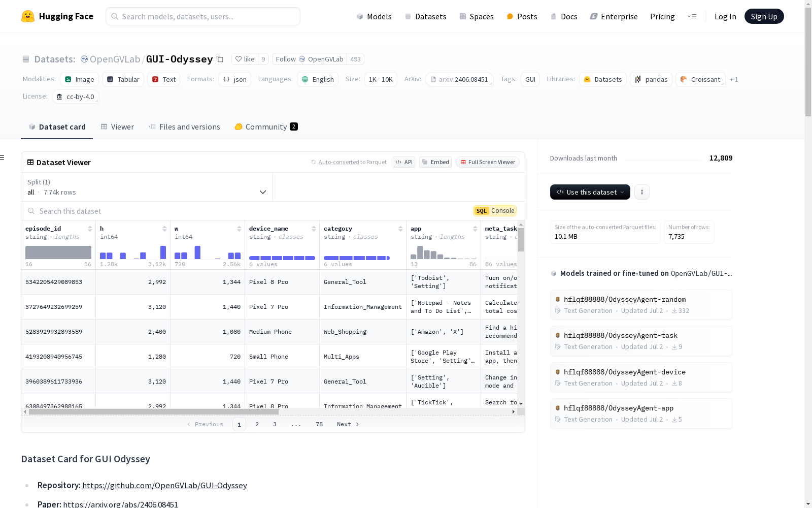Open Enterprise page

coord(614,16)
